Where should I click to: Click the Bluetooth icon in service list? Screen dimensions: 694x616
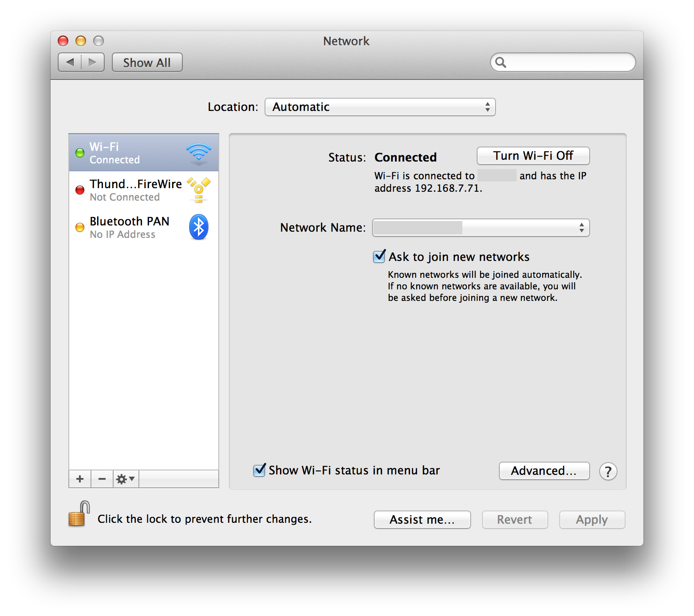pos(198,227)
